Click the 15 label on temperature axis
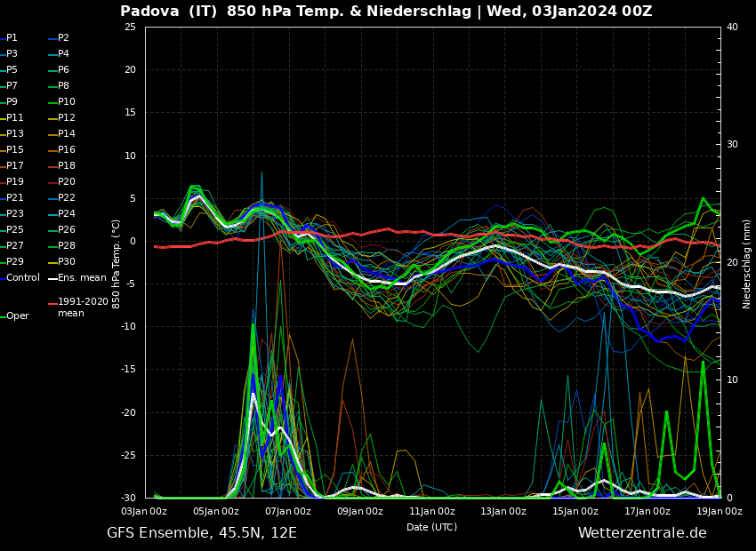Image resolution: width=756 pixels, height=551 pixels. point(130,113)
